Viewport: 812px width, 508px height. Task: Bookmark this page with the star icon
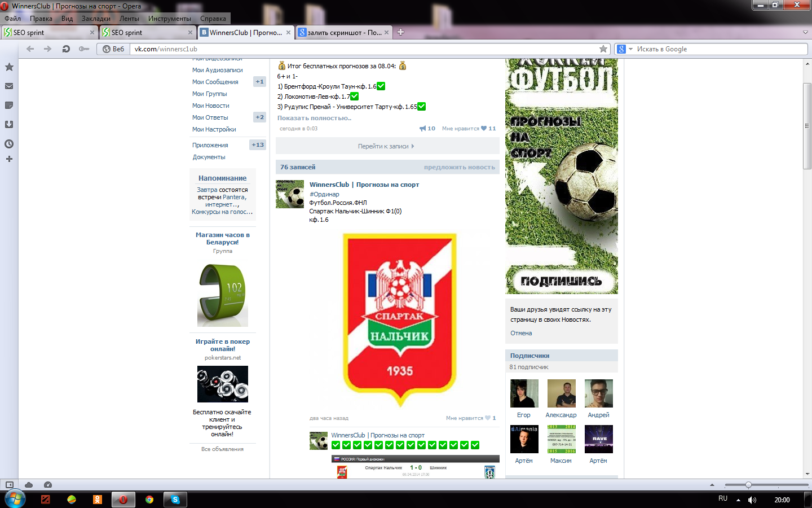[x=603, y=49]
